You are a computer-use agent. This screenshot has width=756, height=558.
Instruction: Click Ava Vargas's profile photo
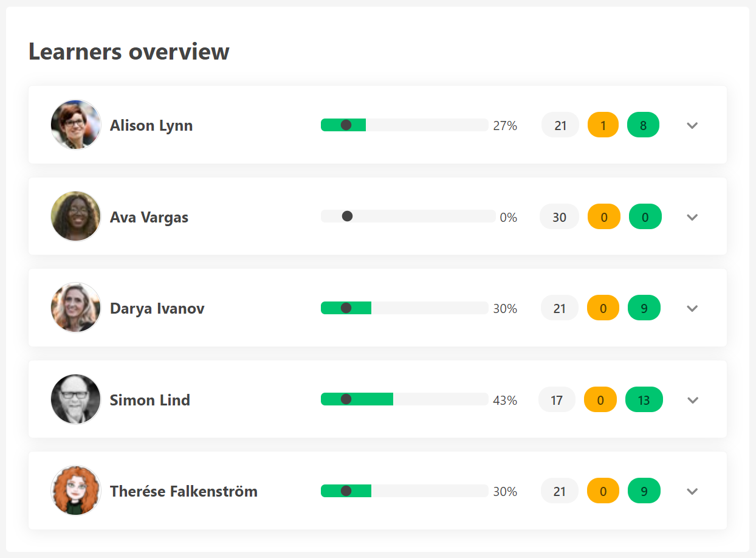(x=75, y=216)
